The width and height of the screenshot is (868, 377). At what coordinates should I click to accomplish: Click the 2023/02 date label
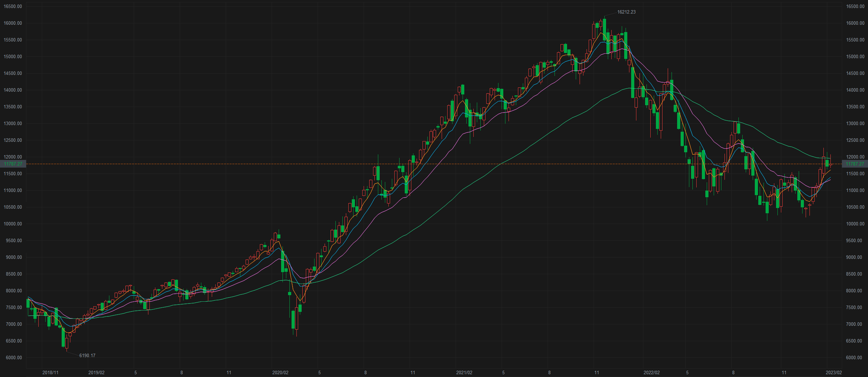click(x=834, y=372)
